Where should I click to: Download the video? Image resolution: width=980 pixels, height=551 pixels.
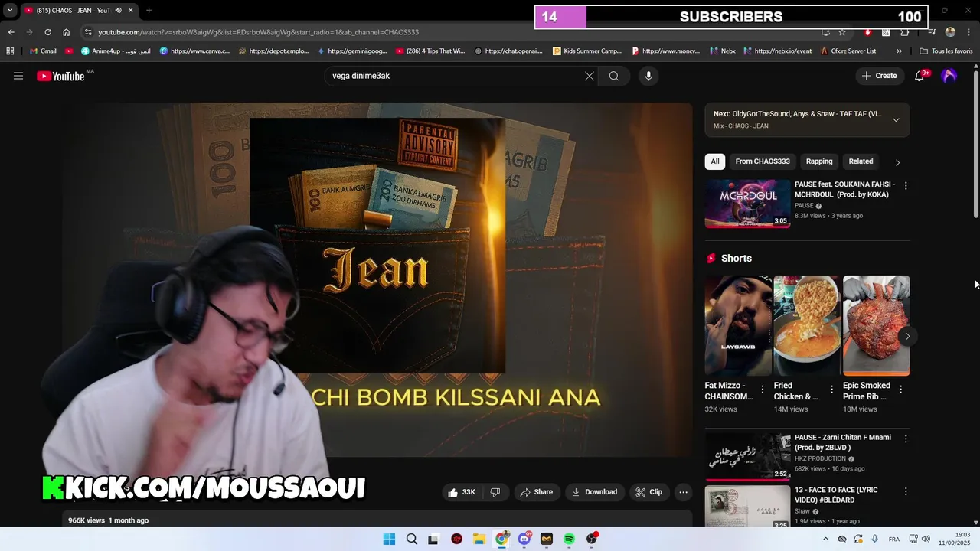pyautogui.click(x=594, y=492)
